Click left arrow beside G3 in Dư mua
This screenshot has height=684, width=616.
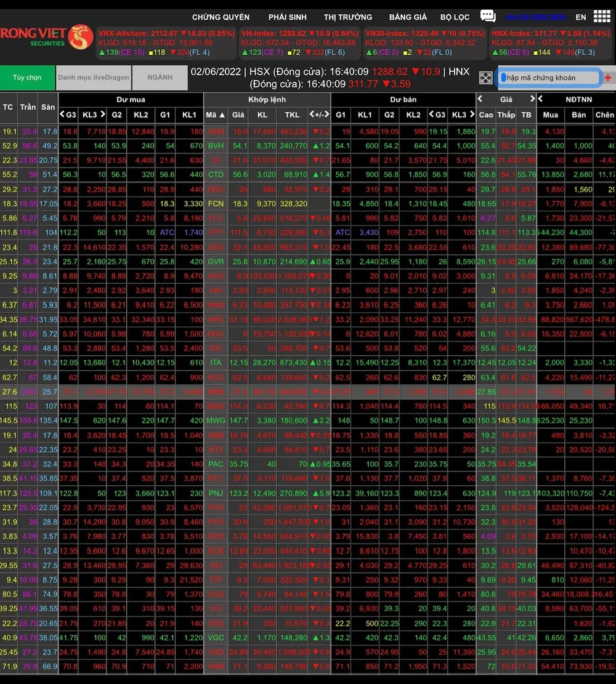coord(62,115)
